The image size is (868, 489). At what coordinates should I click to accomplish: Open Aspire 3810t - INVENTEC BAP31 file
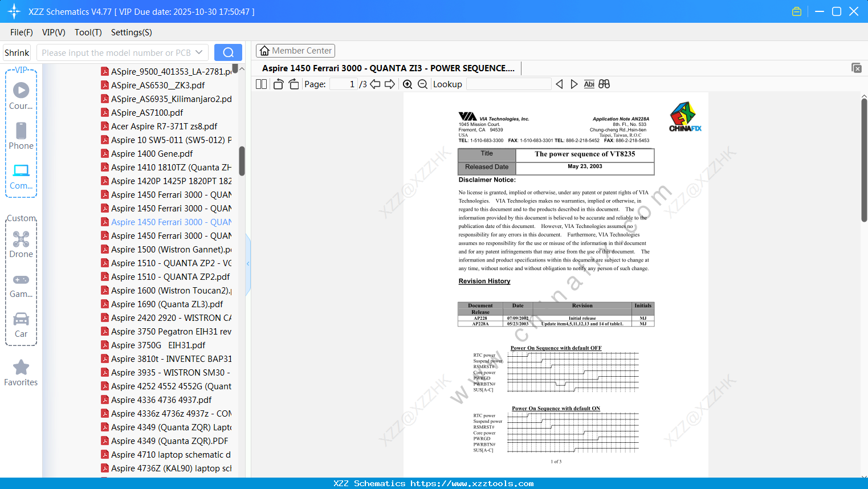(x=171, y=358)
